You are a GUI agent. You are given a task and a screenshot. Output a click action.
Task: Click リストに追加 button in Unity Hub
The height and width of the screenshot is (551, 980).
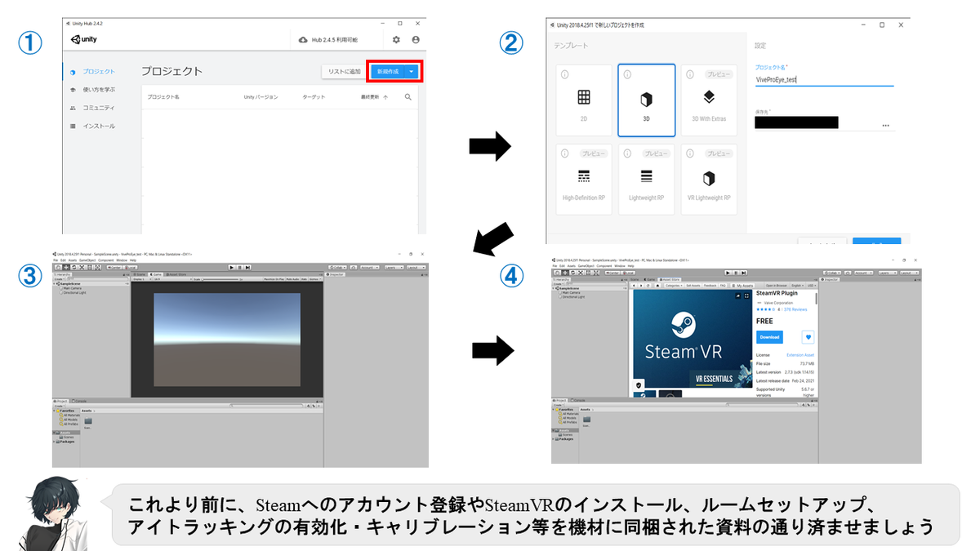coord(344,71)
